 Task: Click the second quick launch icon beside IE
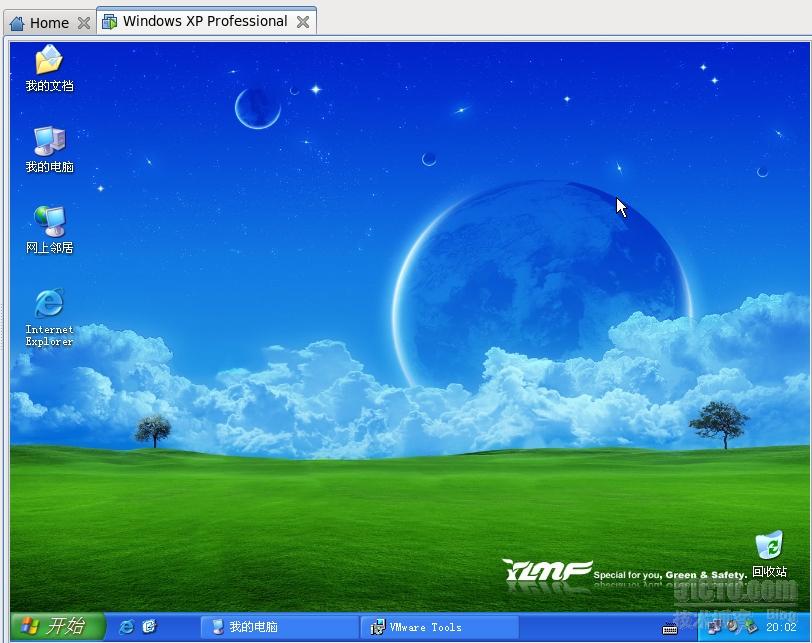click(x=149, y=627)
